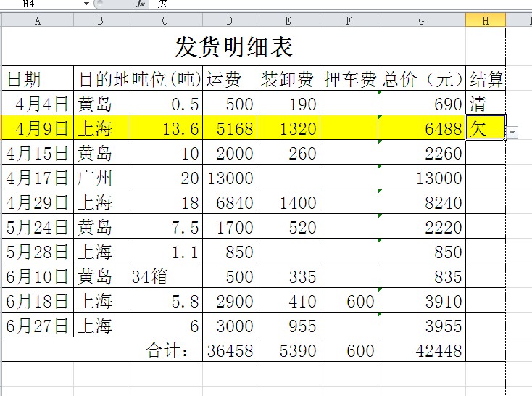Select the highlighted date cell 4月9日
Viewport: 532px width, 396px height.
(38, 128)
